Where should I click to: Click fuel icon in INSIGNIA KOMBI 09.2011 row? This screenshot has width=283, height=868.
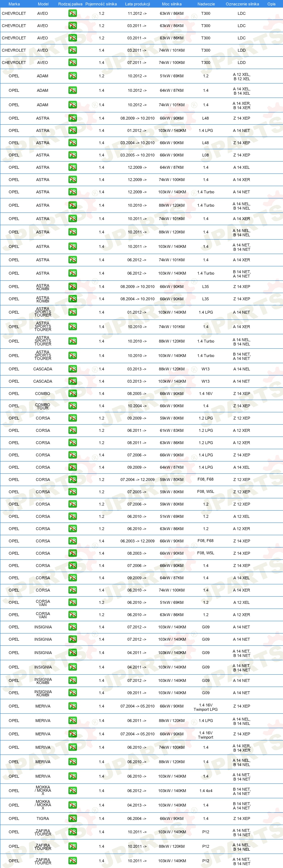pos(72,693)
